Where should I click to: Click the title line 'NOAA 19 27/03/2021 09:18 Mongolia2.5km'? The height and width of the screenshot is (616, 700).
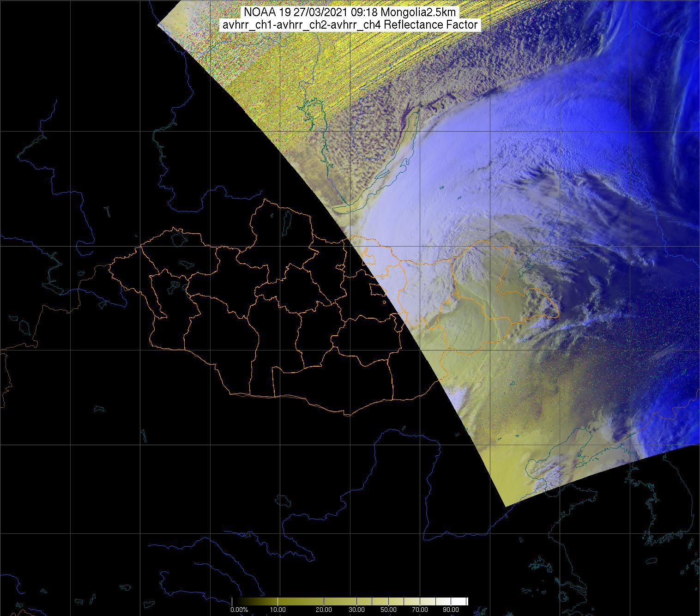350,12
